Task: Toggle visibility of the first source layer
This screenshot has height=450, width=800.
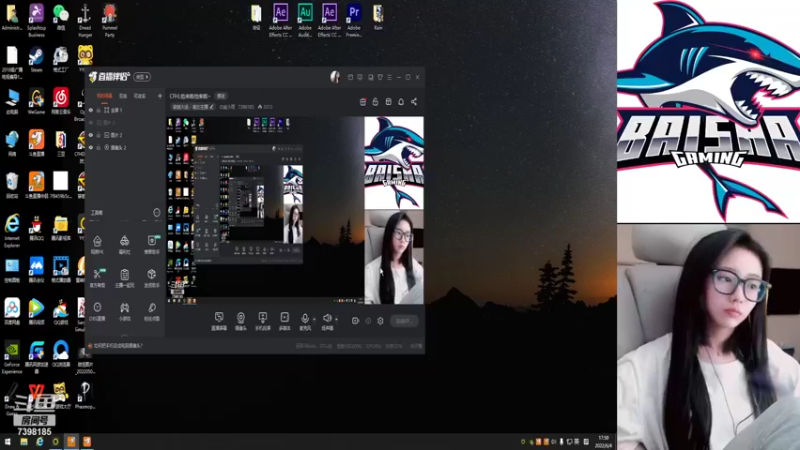Action: click(91, 110)
